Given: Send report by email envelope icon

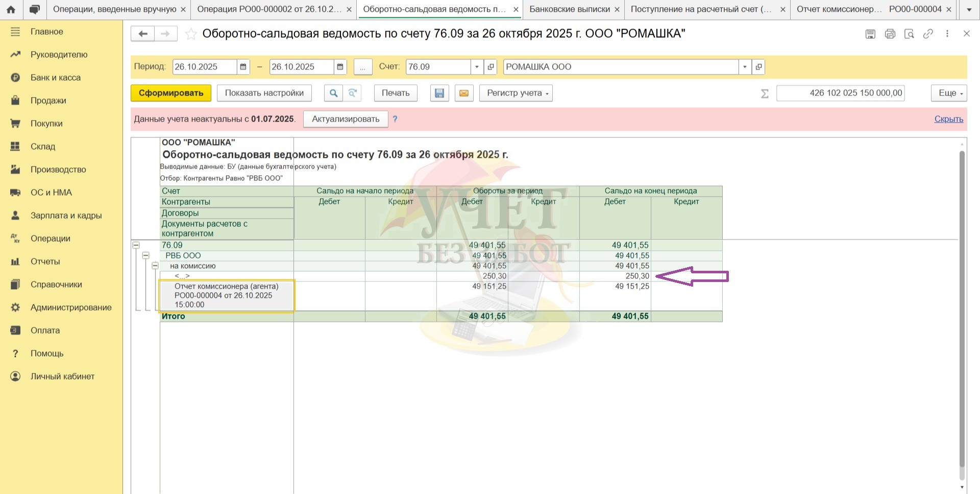Looking at the screenshot, I should pyautogui.click(x=464, y=93).
